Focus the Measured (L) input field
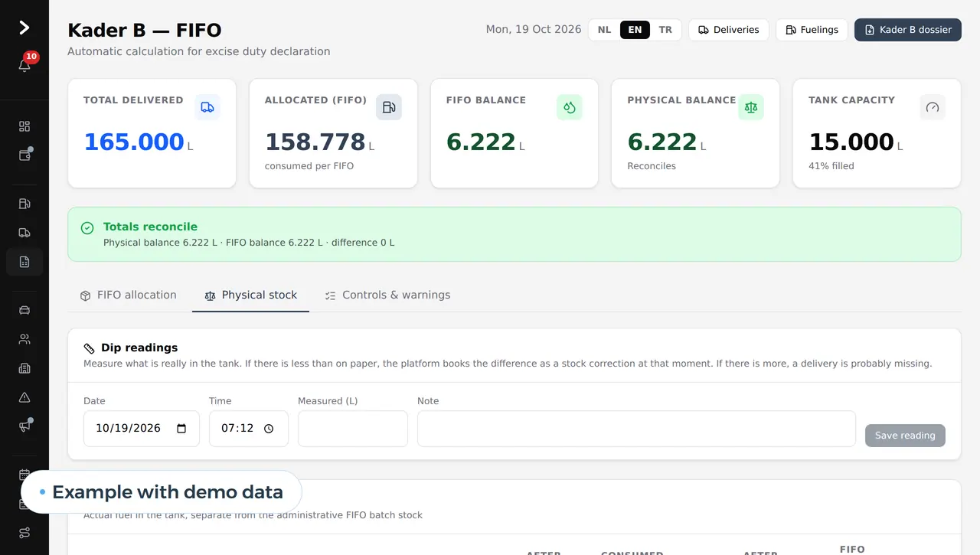This screenshot has height=555, width=980. [x=353, y=429]
